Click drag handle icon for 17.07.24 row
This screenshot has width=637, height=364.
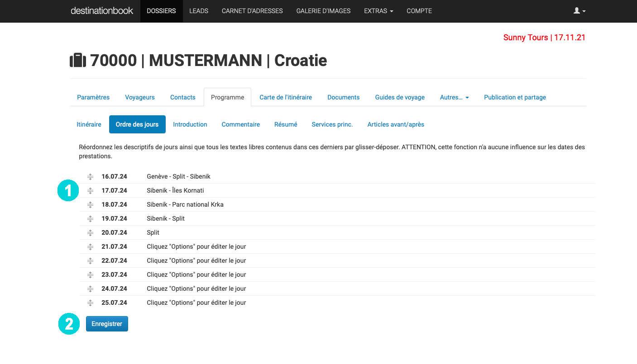(90, 190)
